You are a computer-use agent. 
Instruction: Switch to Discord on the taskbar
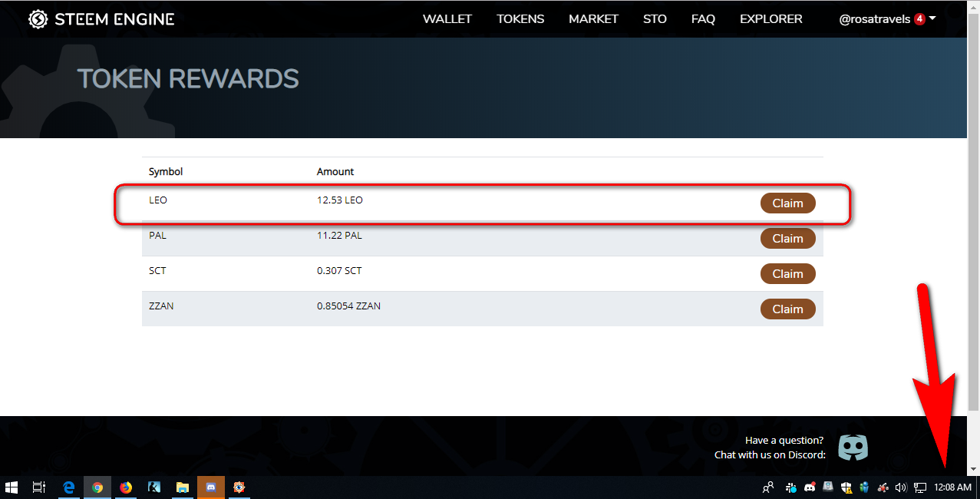[211, 487]
